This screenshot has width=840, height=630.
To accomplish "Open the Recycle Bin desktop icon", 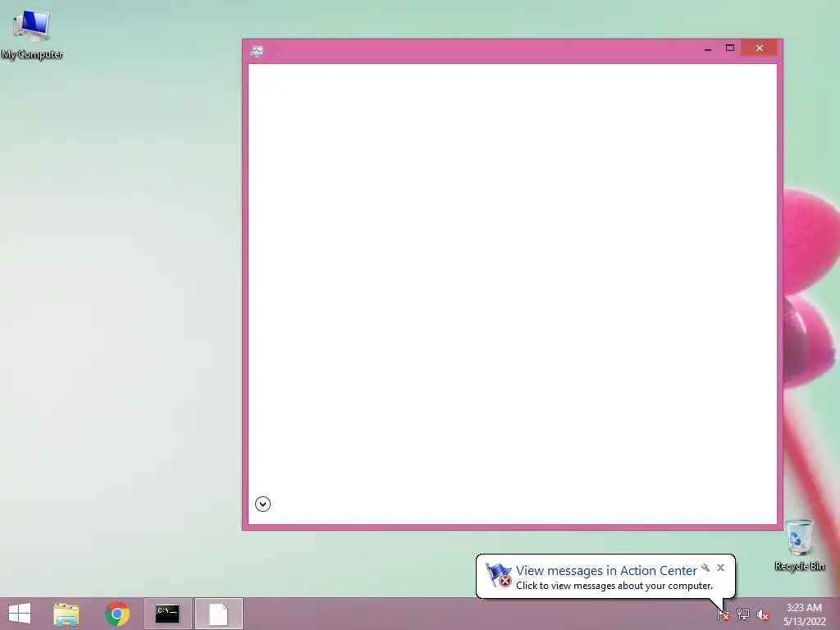I will pos(799,545).
